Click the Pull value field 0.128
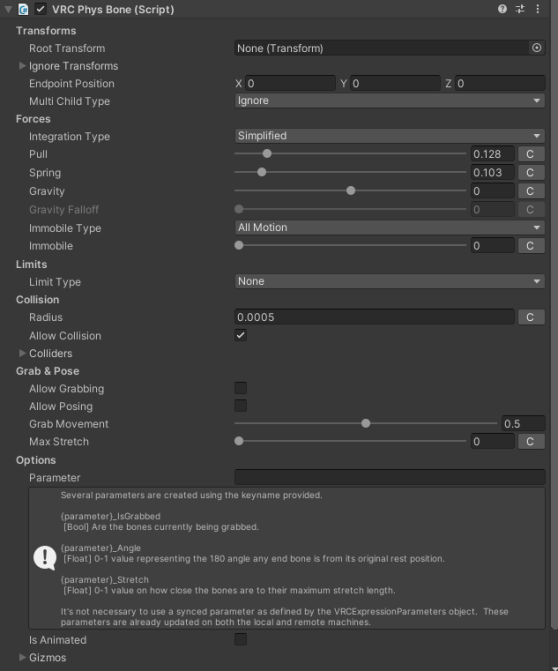Image resolution: width=558 pixels, height=671 pixels. (493, 154)
